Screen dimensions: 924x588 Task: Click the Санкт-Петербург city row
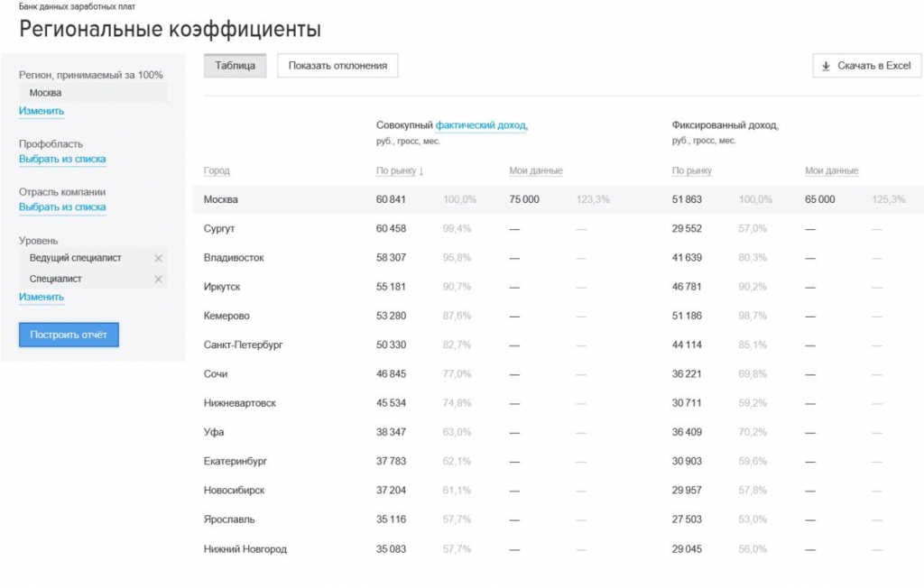click(244, 345)
